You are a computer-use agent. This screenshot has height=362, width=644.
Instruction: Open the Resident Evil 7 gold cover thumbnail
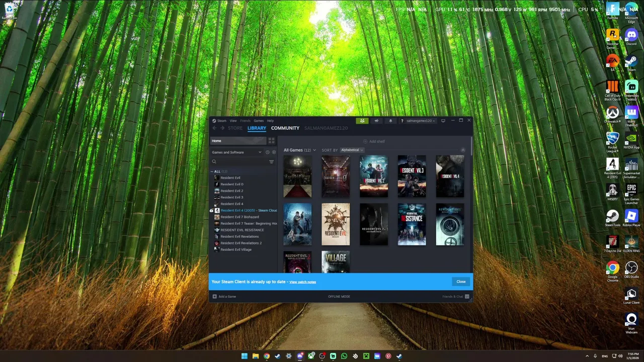(336, 224)
